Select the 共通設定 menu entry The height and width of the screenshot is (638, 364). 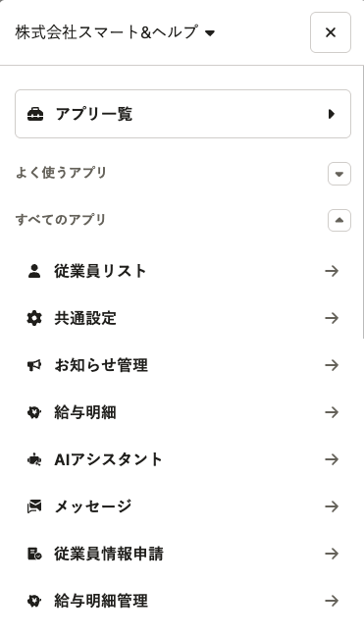point(183,318)
